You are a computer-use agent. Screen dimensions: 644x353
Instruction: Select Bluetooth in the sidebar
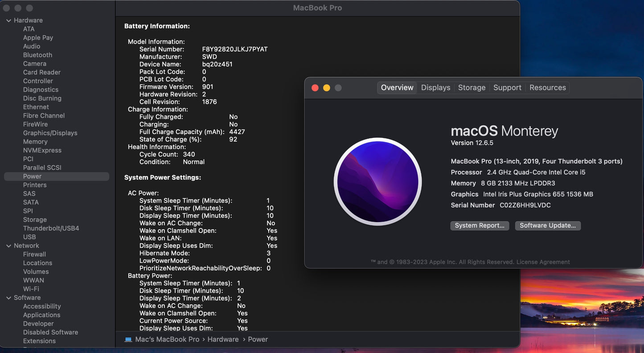37,55
